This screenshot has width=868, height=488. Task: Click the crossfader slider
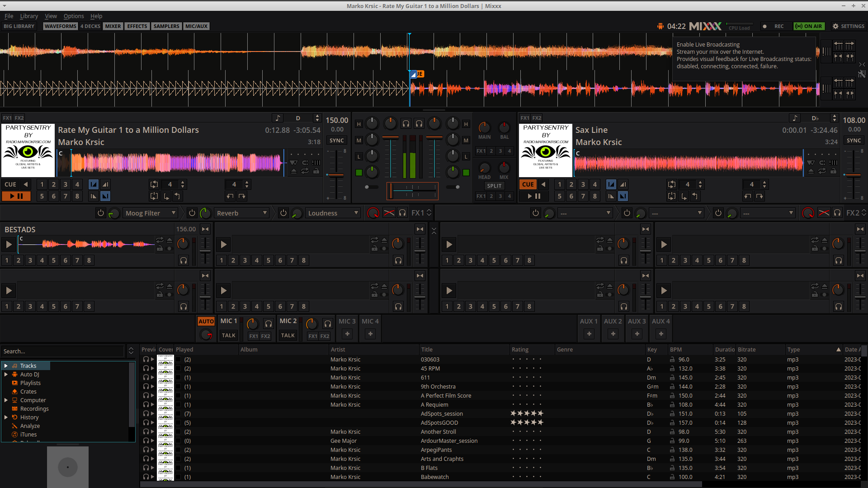pyautogui.click(x=412, y=191)
